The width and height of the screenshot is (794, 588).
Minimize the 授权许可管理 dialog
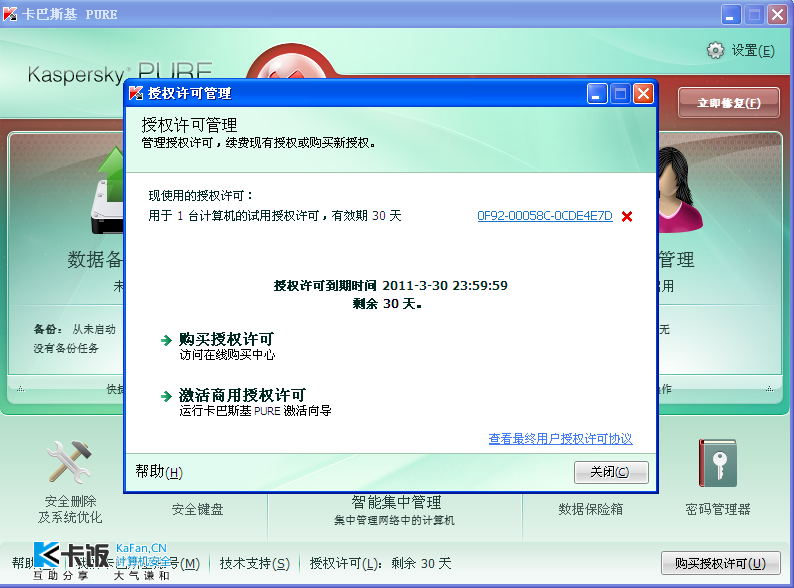597,94
